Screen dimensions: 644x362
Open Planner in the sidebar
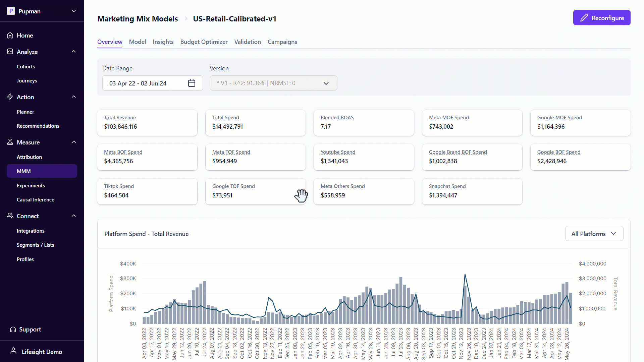(x=25, y=112)
